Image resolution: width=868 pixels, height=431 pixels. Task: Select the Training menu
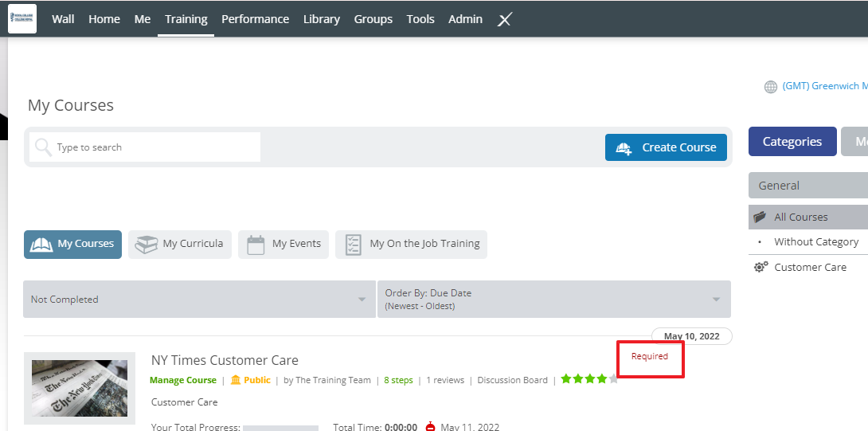[186, 19]
